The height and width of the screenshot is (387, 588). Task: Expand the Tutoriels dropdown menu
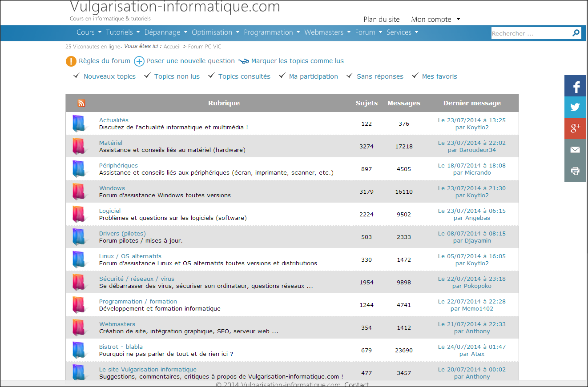(123, 32)
